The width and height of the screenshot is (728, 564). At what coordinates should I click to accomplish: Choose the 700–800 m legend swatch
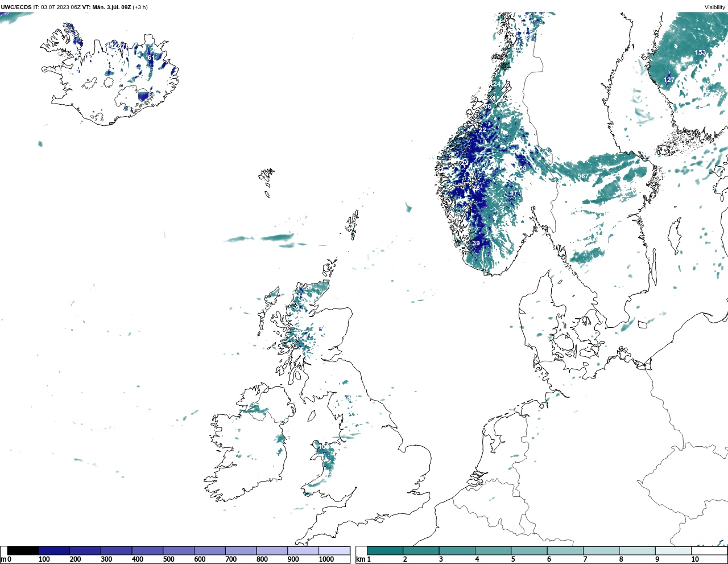point(241,550)
